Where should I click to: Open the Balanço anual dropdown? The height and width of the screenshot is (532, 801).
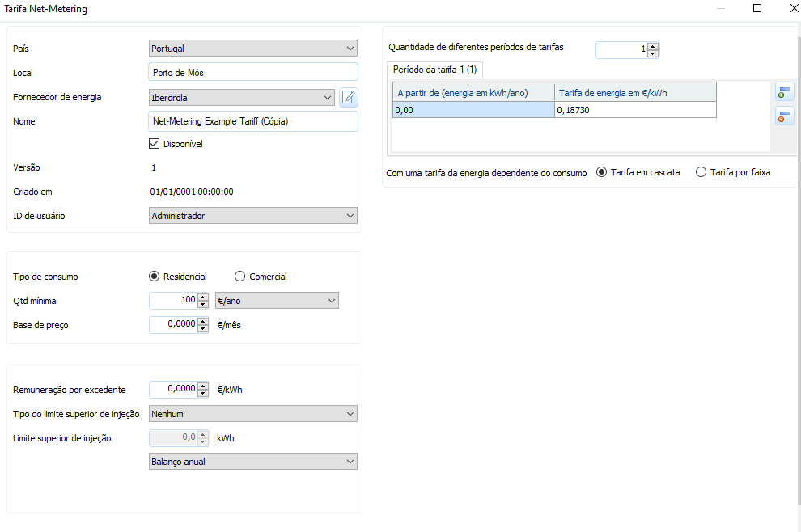253,462
